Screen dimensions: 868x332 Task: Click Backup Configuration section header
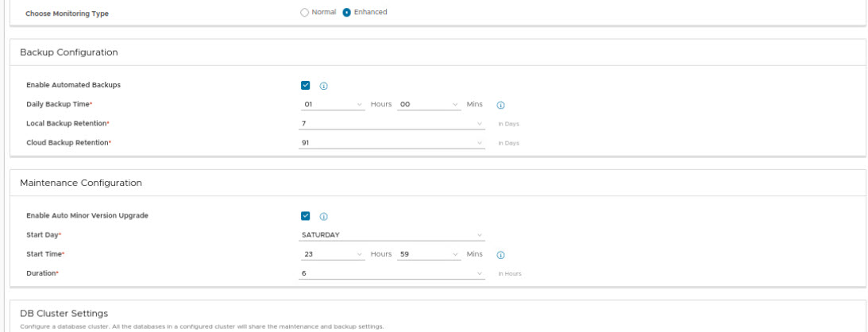coord(68,52)
